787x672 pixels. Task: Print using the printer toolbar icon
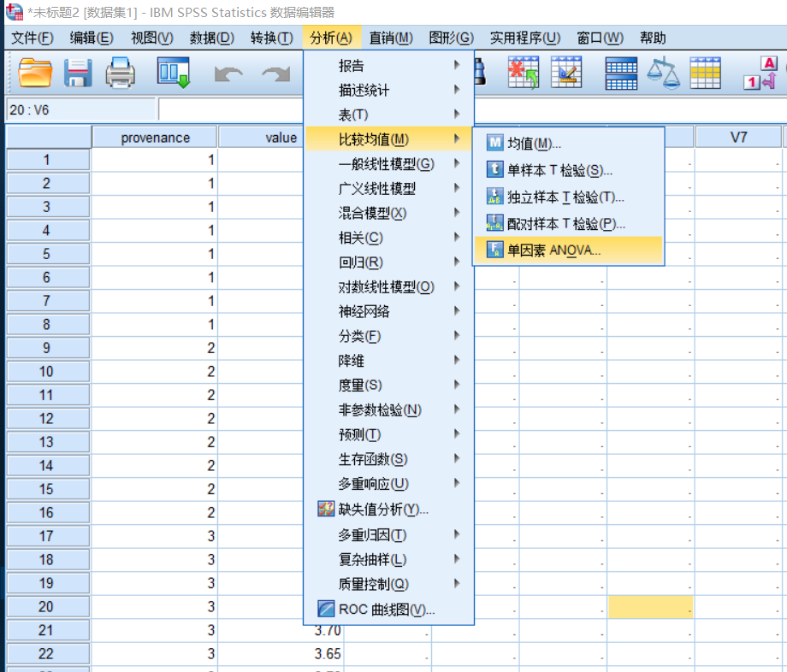click(x=120, y=73)
